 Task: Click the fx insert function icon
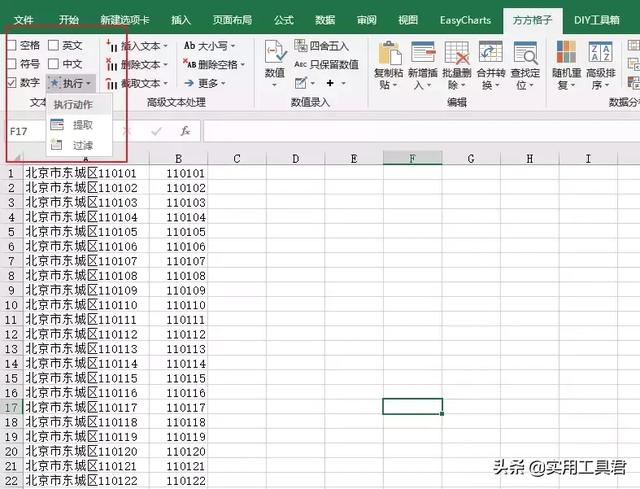click(x=185, y=131)
